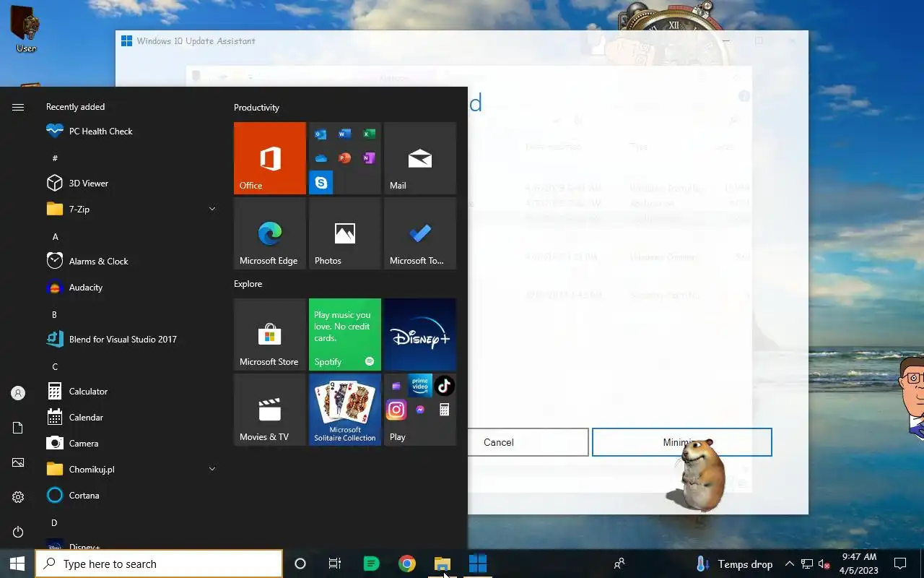Open Alarms & Clock app
This screenshot has width=924, height=578.
pos(130,262)
